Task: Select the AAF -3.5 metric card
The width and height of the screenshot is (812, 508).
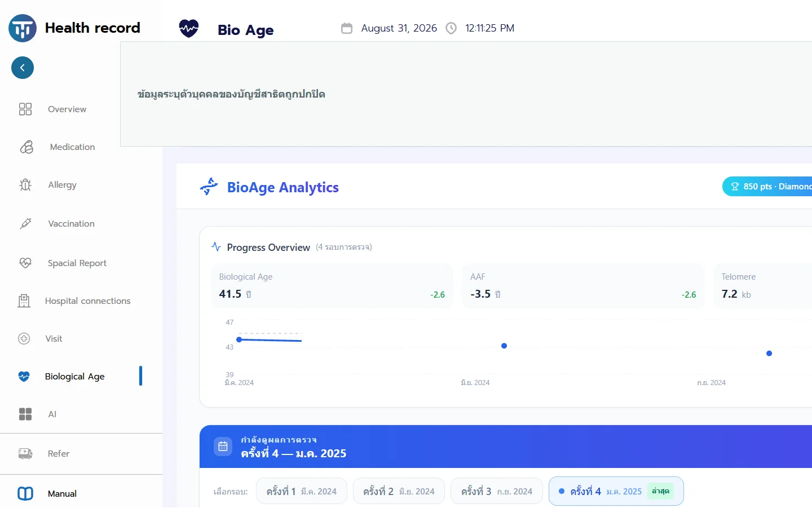Action: pyautogui.click(x=583, y=286)
